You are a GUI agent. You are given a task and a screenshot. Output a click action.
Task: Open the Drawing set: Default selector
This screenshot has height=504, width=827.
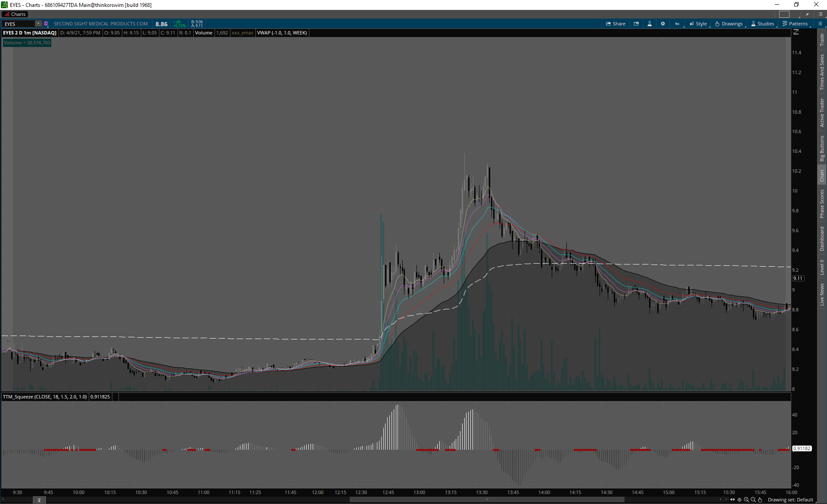click(x=790, y=500)
